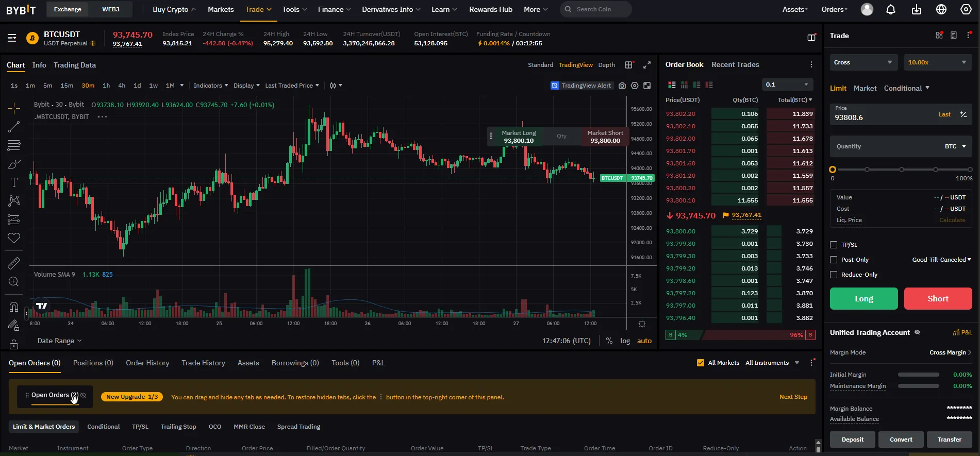This screenshot has height=456, width=980.
Task: Open the Good-Till-Canceled dropdown
Action: click(x=941, y=260)
